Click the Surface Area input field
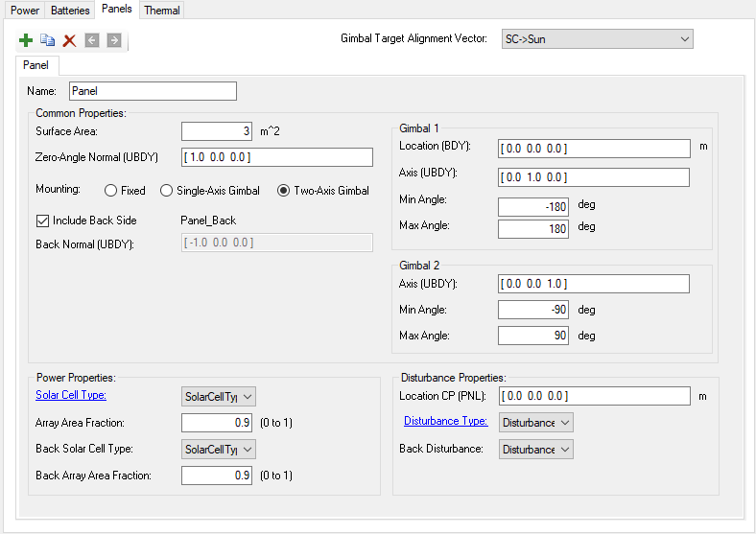Screen dimensions: 756x534 pos(217,131)
